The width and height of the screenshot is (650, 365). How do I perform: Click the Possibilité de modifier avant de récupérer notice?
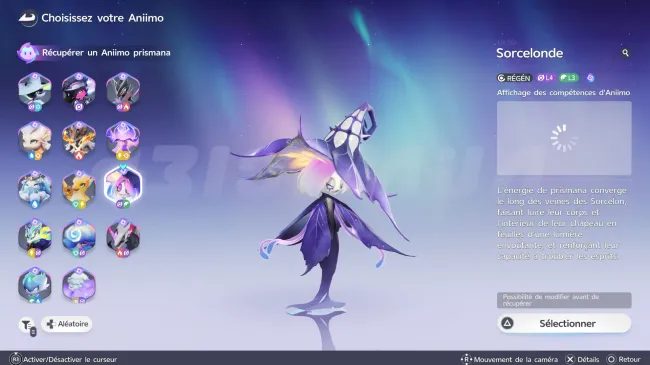tap(564, 300)
